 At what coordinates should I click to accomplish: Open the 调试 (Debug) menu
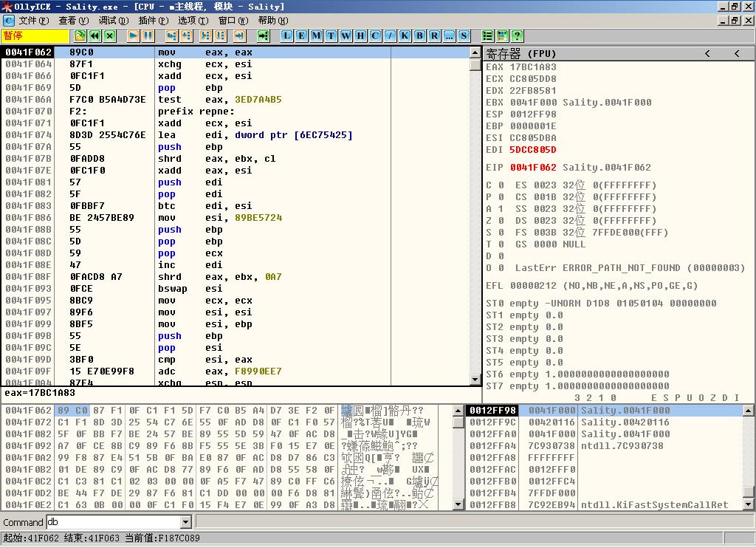click(x=113, y=21)
